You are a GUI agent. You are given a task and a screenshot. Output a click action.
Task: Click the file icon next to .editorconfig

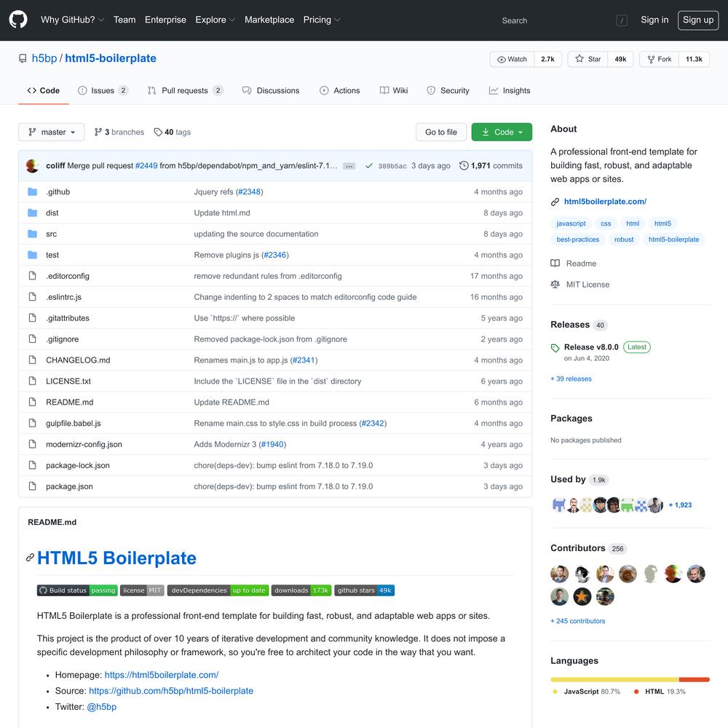32,276
